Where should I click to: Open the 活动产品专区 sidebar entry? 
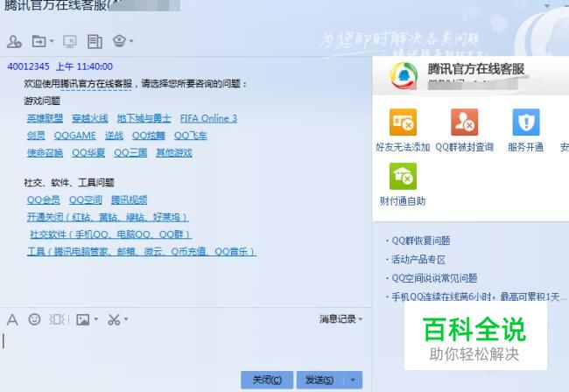tap(418, 260)
